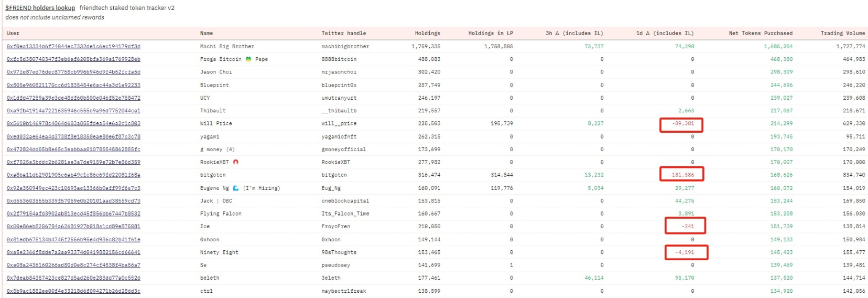The width and height of the screenshot is (868, 298).
Task: Click the red icon next to RookieXBT
Action: click(x=236, y=162)
